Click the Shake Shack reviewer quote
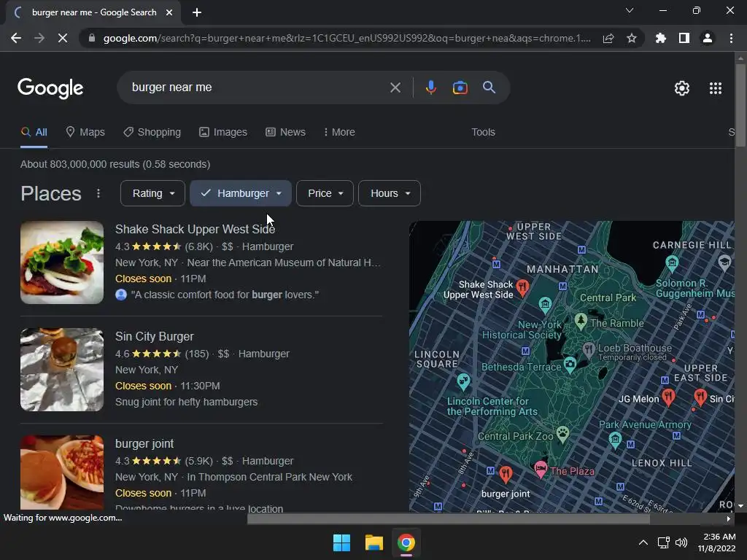 [225, 295]
